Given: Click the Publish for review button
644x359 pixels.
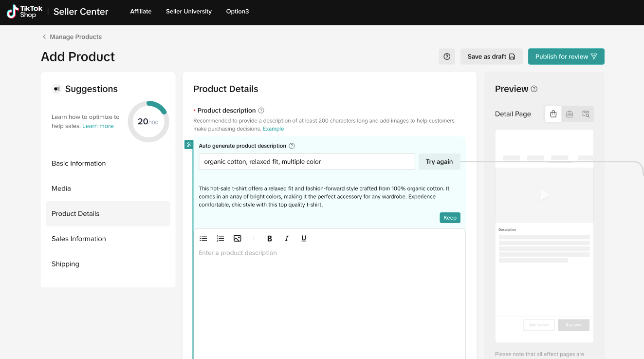Looking at the screenshot, I should click(566, 57).
